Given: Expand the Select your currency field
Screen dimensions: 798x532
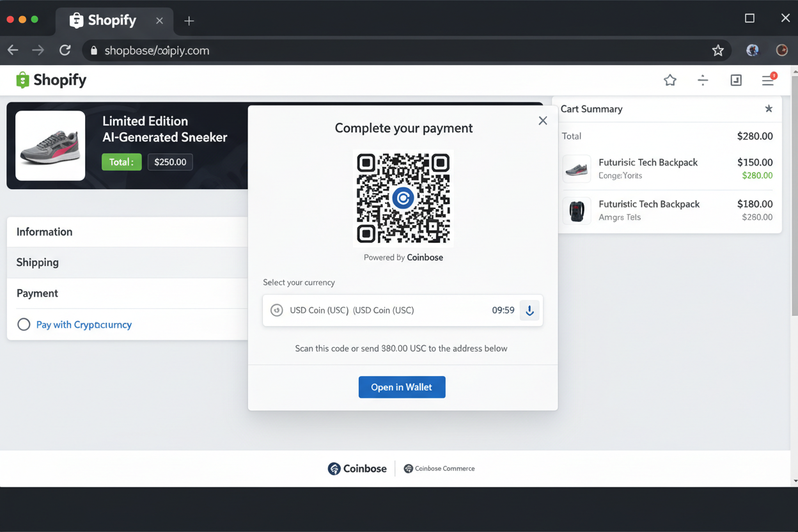Looking at the screenshot, I should point(403,310).
